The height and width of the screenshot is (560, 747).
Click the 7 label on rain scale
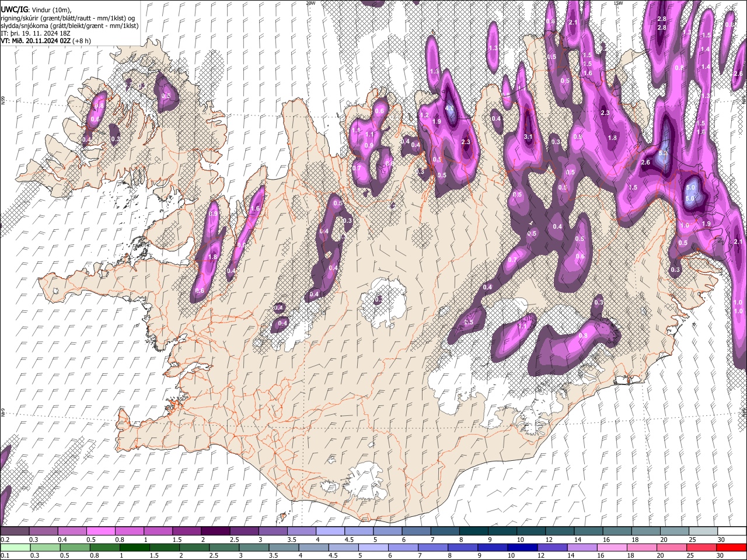coord(419,555)
